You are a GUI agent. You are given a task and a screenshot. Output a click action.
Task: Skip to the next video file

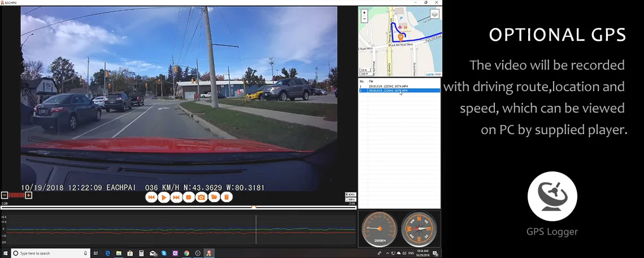point(176,197)
